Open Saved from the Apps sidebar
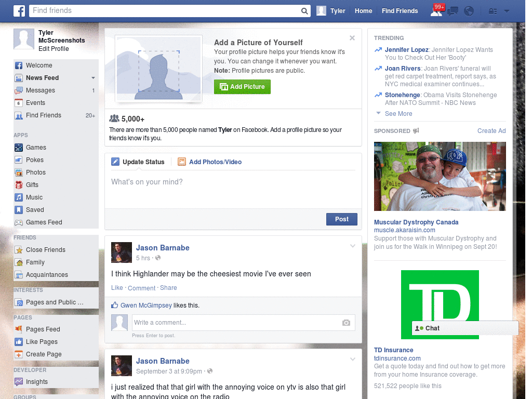 [34, 209]
